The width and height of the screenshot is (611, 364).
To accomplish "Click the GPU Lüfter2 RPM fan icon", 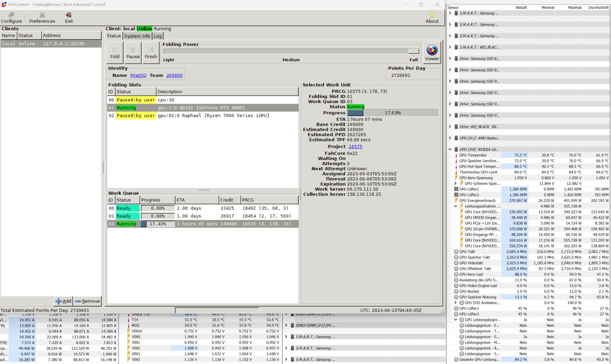I will pyautogui.click(x=456, y=195).
